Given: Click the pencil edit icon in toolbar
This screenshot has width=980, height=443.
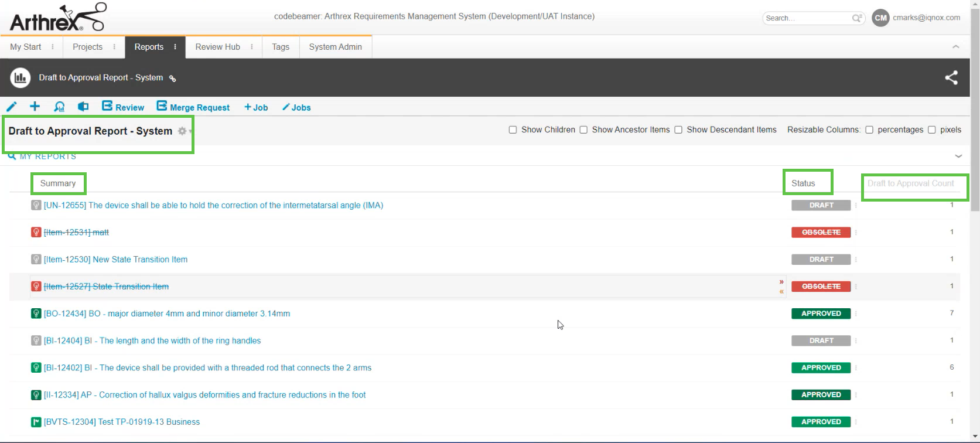Looking at the screenshot, I should pyautogui.click(x=12, y=107).
